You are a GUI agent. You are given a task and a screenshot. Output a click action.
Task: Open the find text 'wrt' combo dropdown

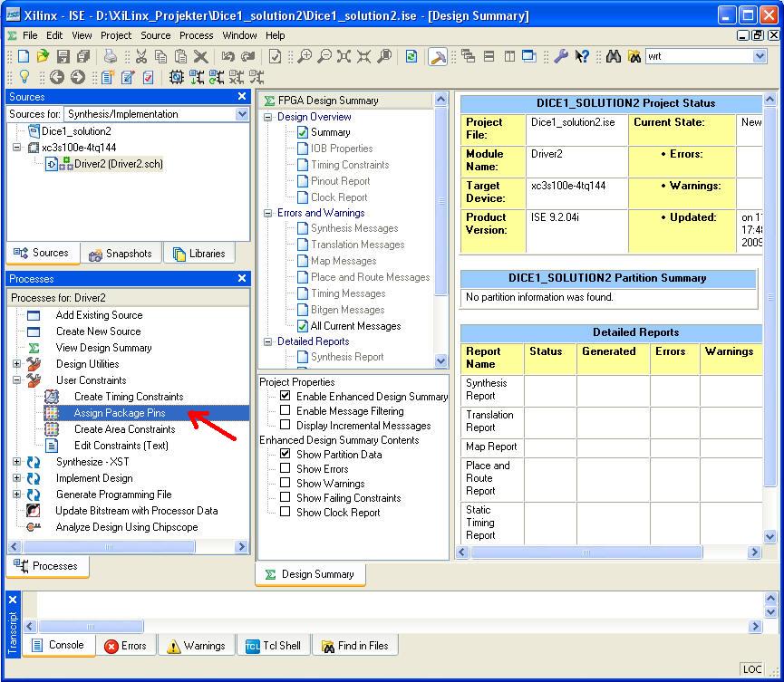[x=760, y=56]
